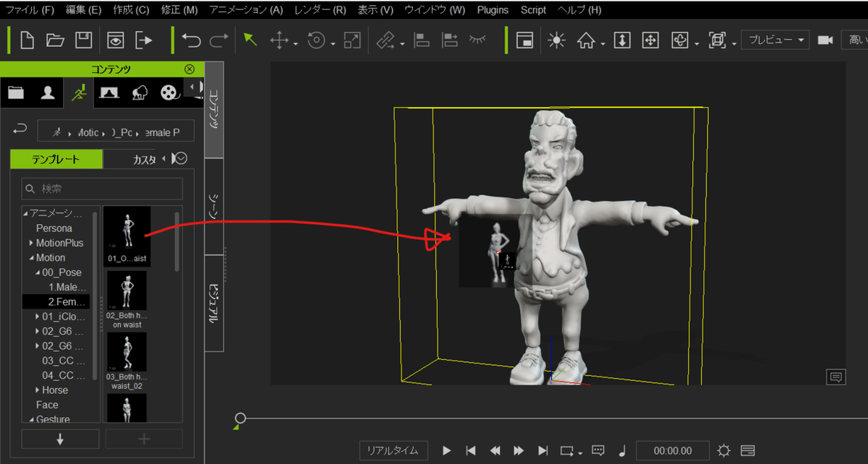Click the 00:00.00 timecode field
Image resolution: width=868 pixels, height=464 pixels.
[672, 451]
